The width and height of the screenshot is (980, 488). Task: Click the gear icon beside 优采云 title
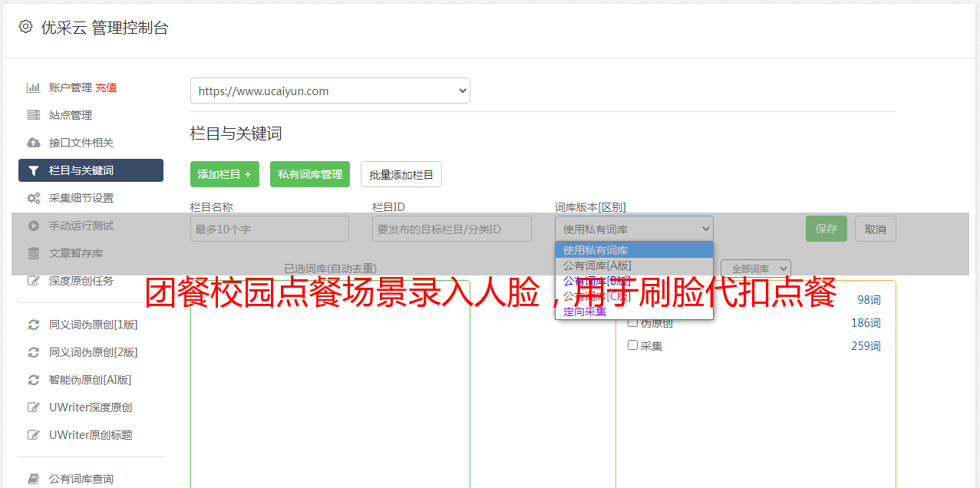pos(25,27)
